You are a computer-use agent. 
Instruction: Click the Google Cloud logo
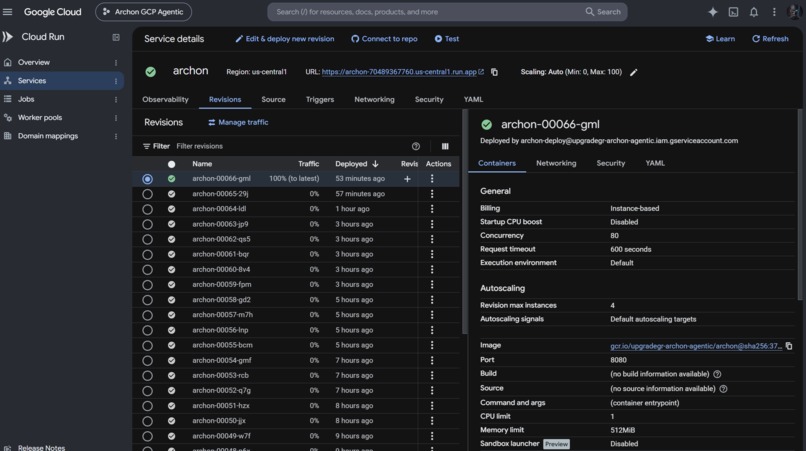(52, 12)
